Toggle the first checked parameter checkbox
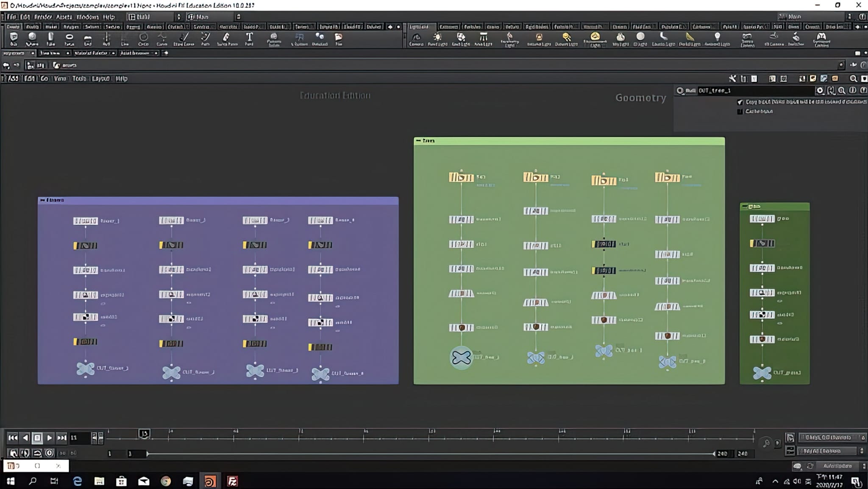This screenshot has height=489, width=868. 740,102
